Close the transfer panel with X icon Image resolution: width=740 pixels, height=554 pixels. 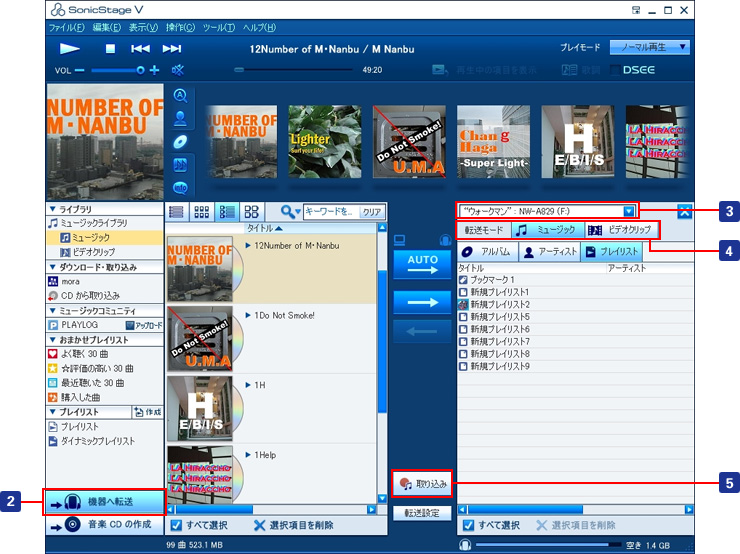(x=684, y=211)
